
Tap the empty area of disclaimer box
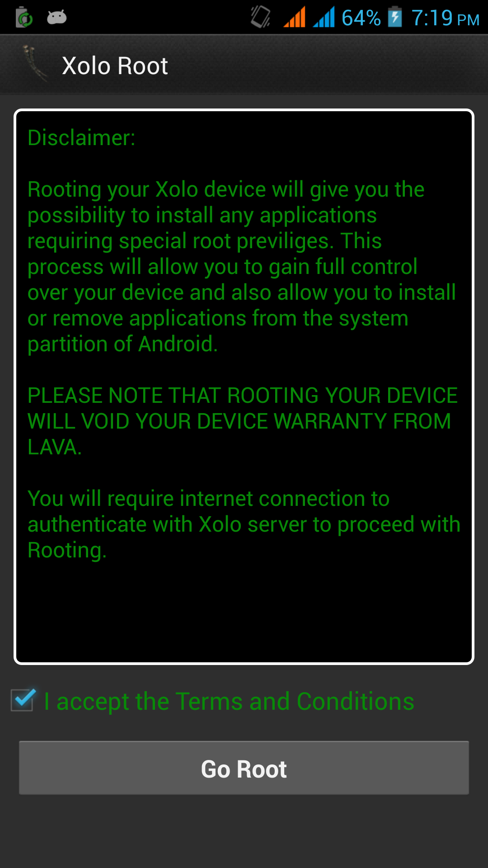(x=244, y=610)
